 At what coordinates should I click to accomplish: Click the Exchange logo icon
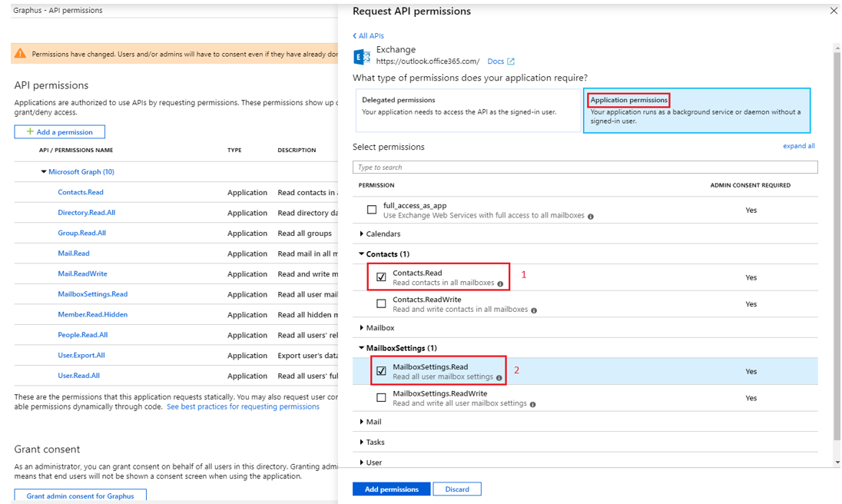pos(362,56)
